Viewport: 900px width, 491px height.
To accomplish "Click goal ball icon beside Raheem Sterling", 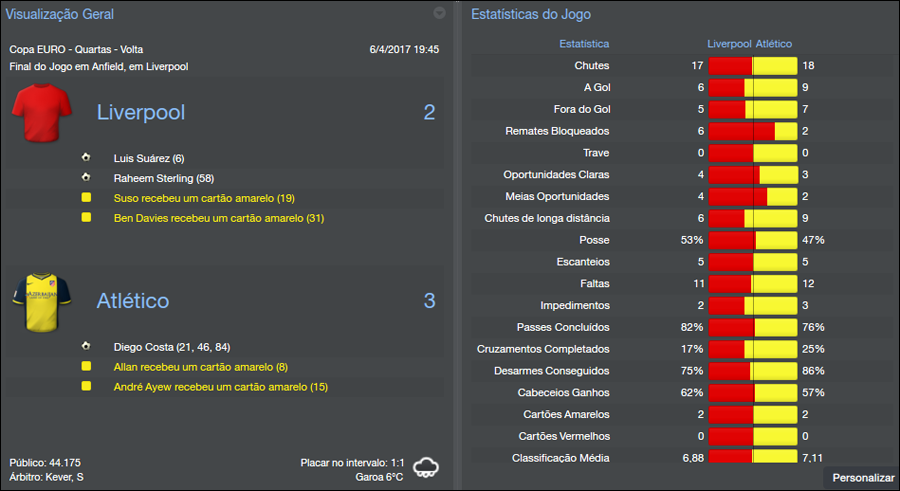I will [86, 178].
